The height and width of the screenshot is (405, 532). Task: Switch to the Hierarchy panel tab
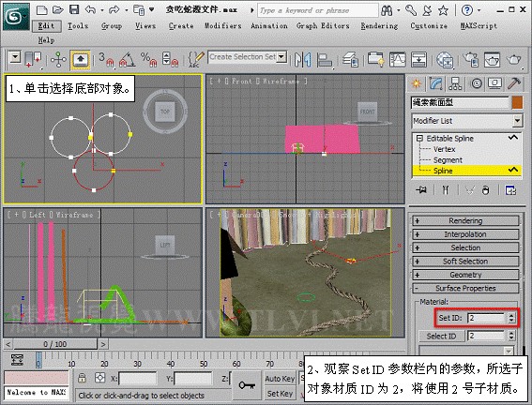tap(455, 83)
